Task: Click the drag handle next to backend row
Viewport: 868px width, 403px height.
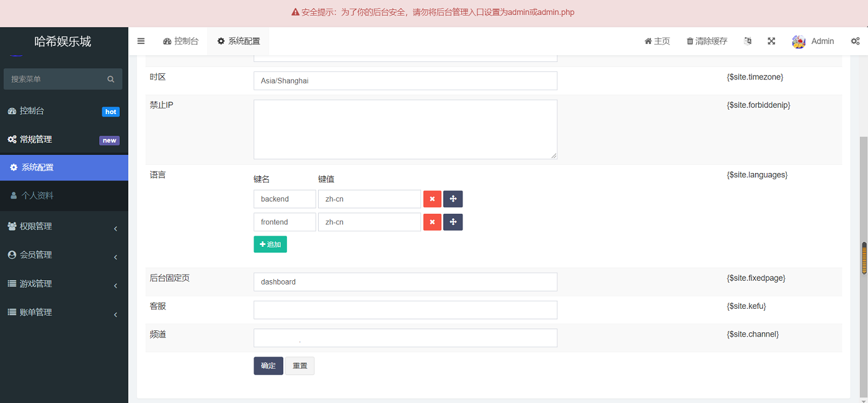Action: tap(453, 198)
